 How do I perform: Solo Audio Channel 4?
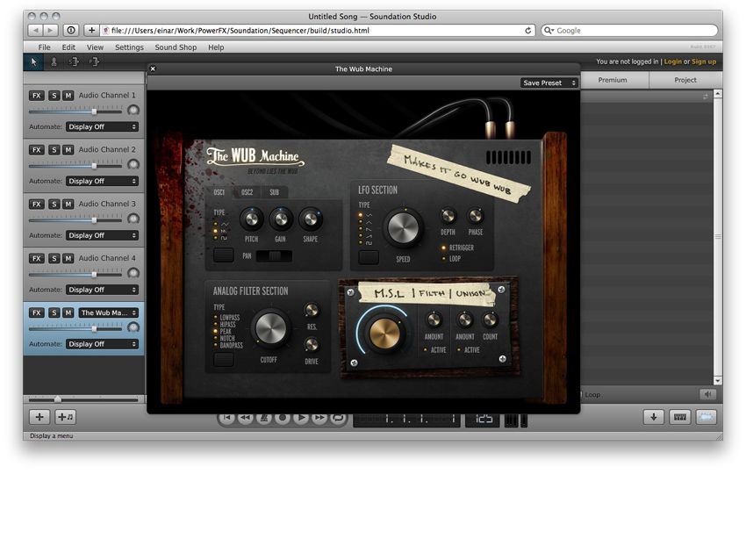pos(54,258)
